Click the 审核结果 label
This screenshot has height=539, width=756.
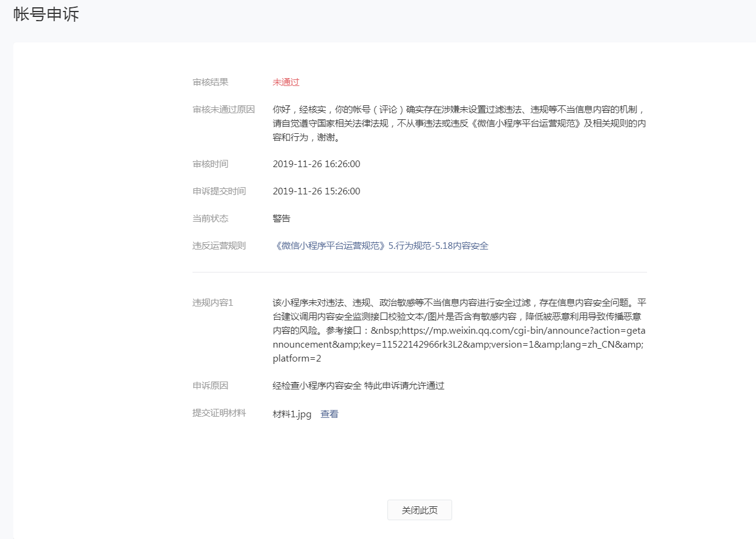pyautogui.click(x=211, y=82)
